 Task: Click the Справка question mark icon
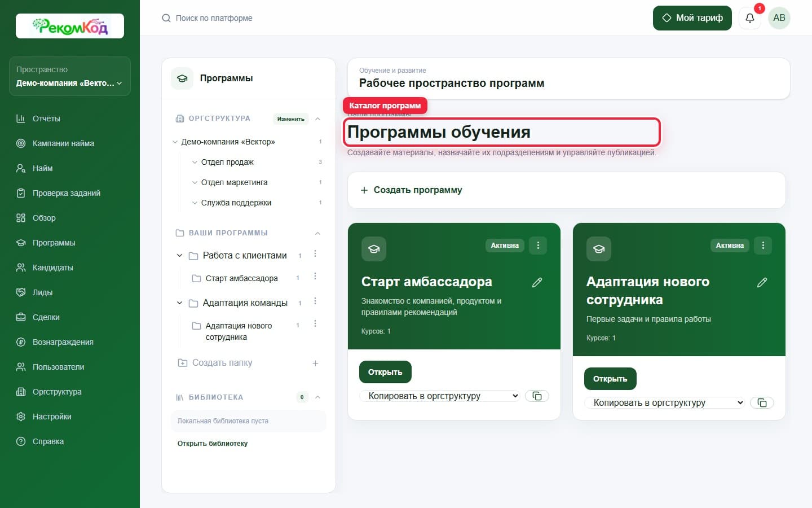[x=21, y=441]
